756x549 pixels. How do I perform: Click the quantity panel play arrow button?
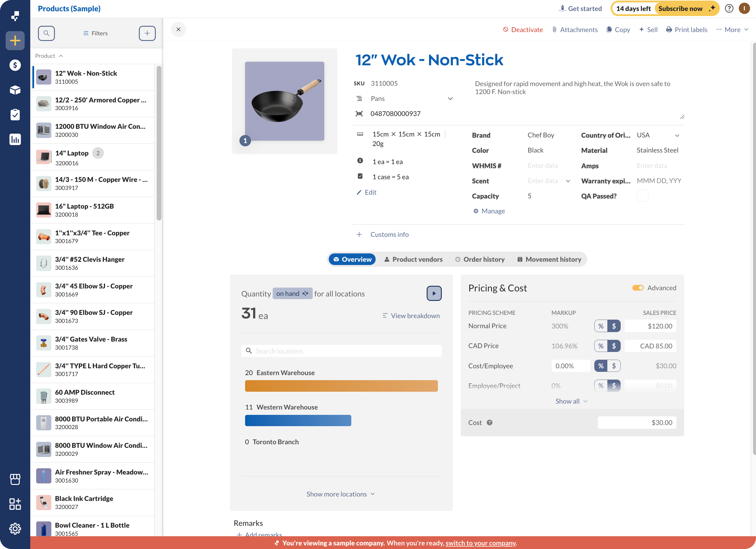click(434, 293)
